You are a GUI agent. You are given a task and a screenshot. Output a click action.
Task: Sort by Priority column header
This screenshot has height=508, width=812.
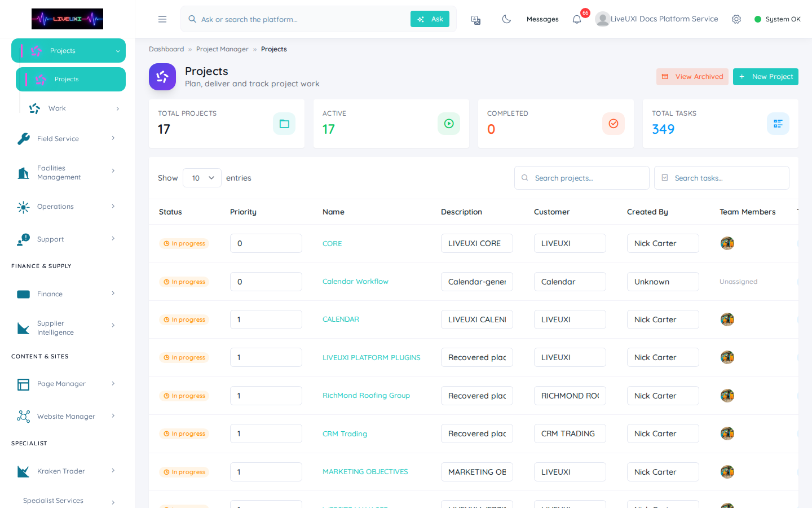[x=243, y=212]
